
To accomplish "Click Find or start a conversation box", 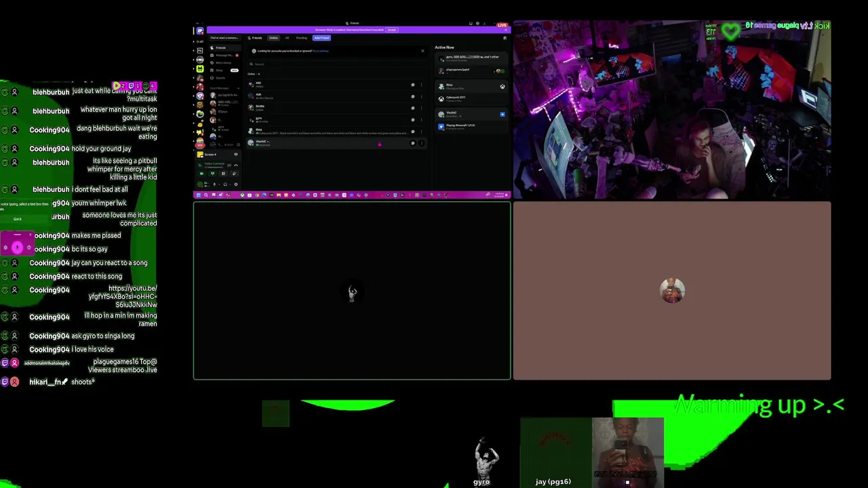I will [x=224, y=38].
